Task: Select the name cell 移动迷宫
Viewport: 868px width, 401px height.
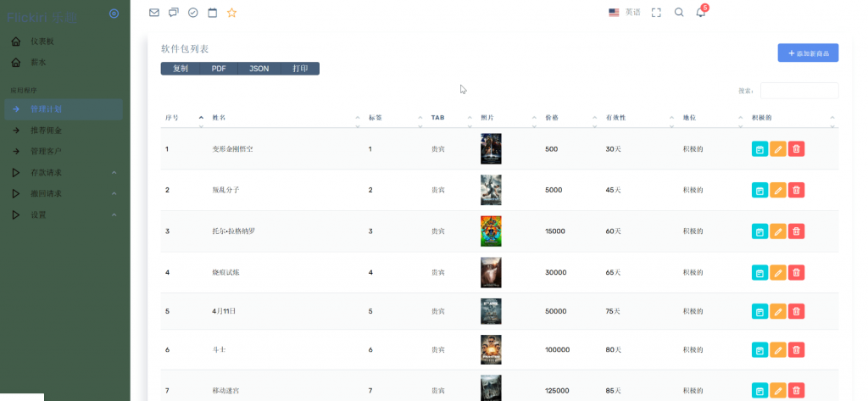Action: pyautogui.click(x=225, y=391)
